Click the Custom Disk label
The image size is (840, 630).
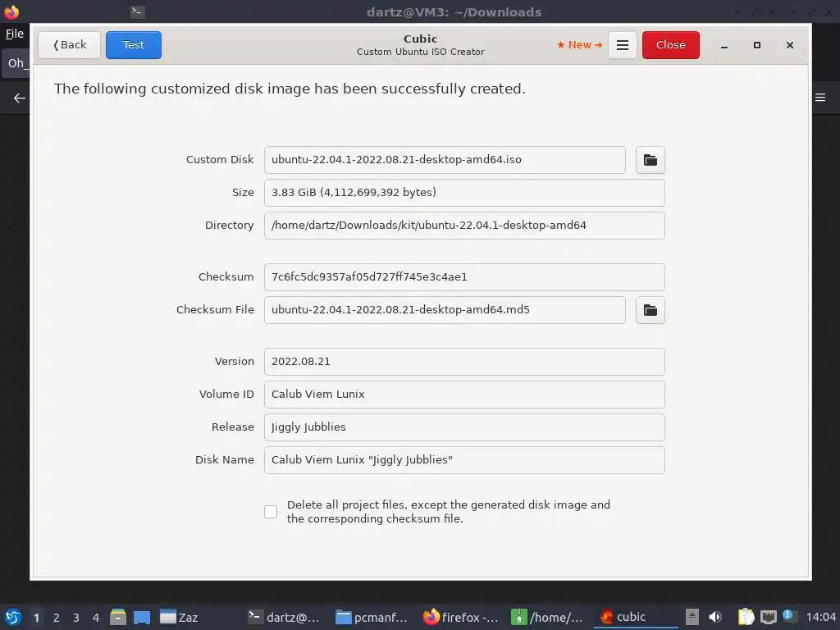pos(220,160)
